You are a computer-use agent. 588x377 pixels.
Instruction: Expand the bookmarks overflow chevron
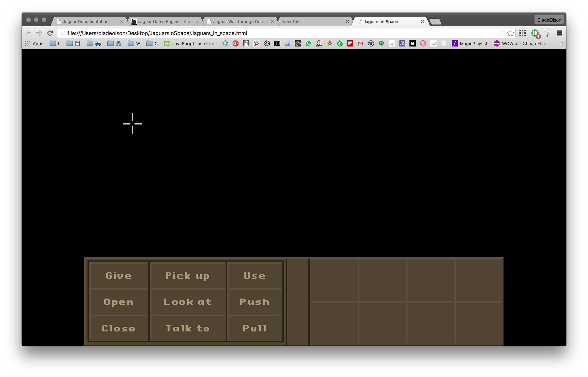point(562,44)
